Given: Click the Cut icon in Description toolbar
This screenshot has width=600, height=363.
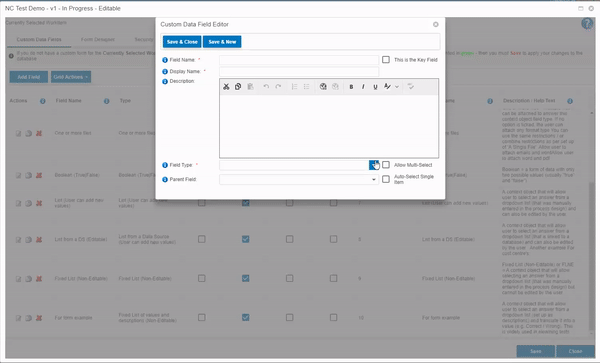Looking at the screenshot, I should pos(226,87).
